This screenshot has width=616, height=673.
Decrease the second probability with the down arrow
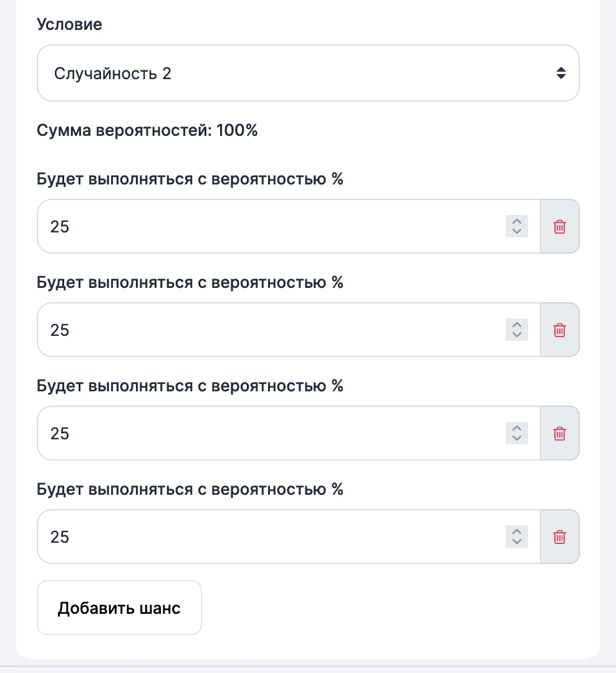[x=517, y=335]
